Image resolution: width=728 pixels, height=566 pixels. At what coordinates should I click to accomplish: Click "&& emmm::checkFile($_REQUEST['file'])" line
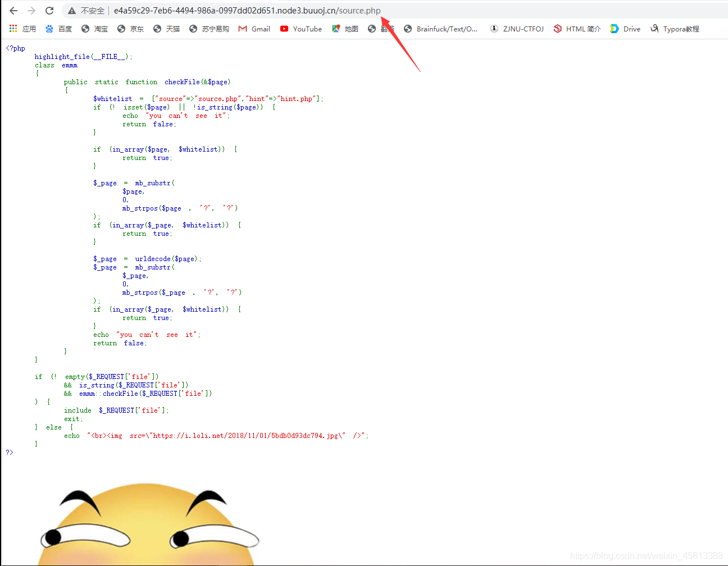138,394
